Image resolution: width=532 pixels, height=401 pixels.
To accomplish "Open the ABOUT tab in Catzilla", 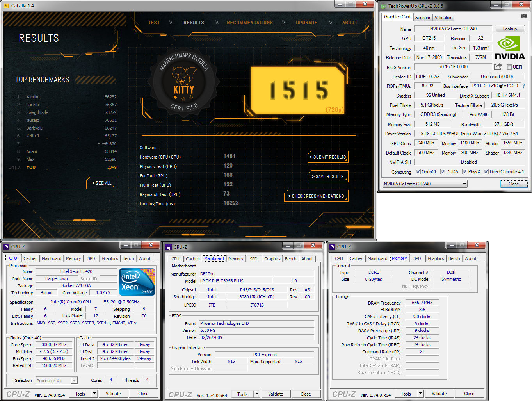I will [x=350, y=23].
